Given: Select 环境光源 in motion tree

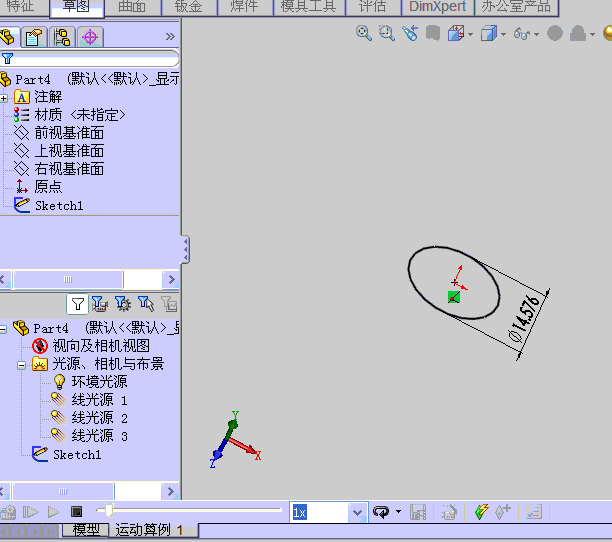Looking at the screenshot, I should (x=99, y=382).
